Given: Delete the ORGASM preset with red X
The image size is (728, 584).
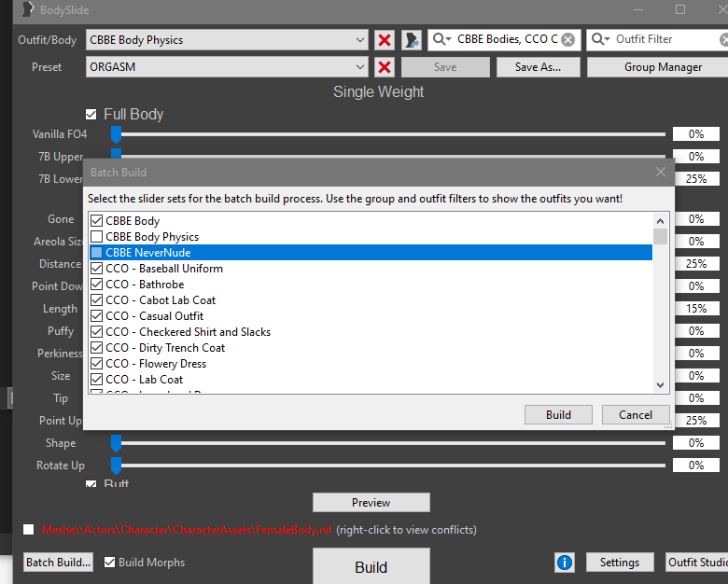Looking at the screenshot, I should (385, 67).
